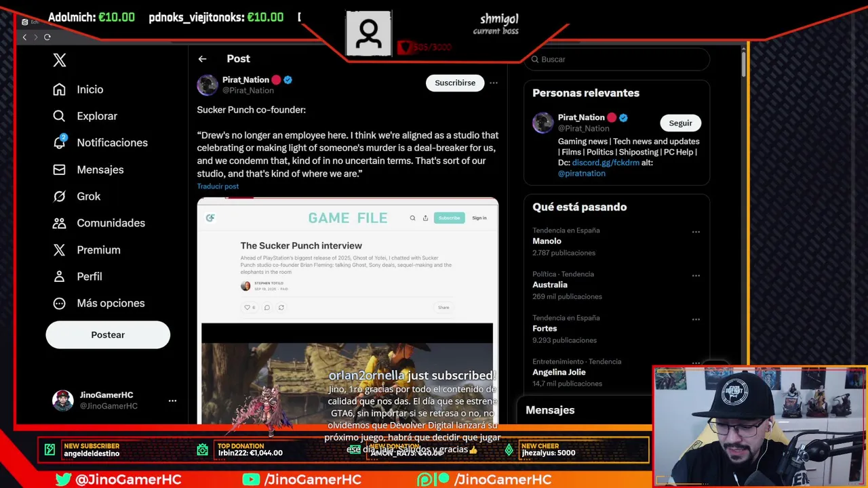Open the Perfil page label
The height and width of the screenshot is (488, 868).
coord(90,277)
